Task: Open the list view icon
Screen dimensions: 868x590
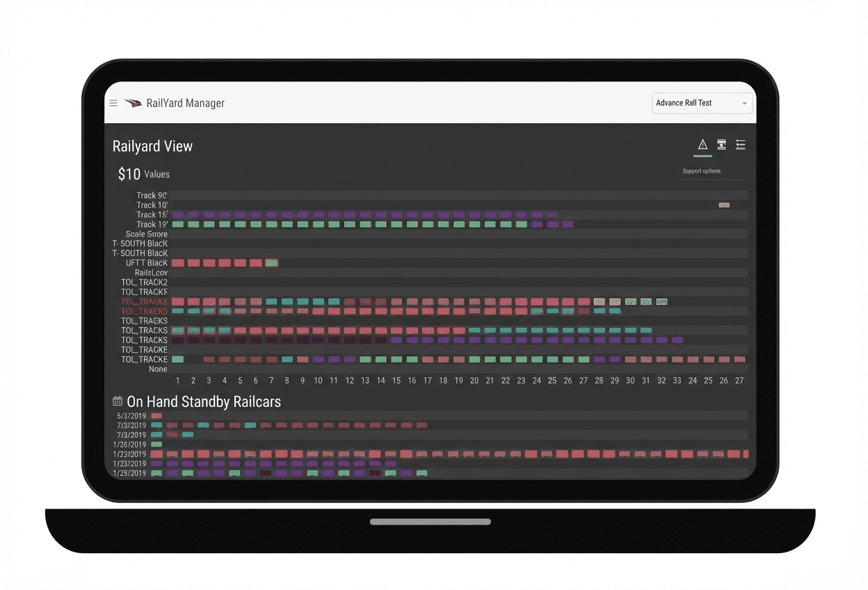Action: click(x=741, y=145)
